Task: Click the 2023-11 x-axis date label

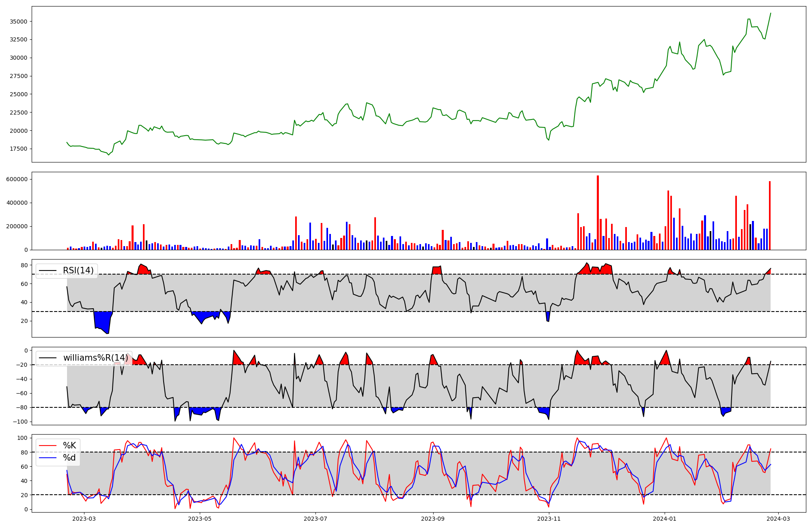Action: click(x=549, y=519)
